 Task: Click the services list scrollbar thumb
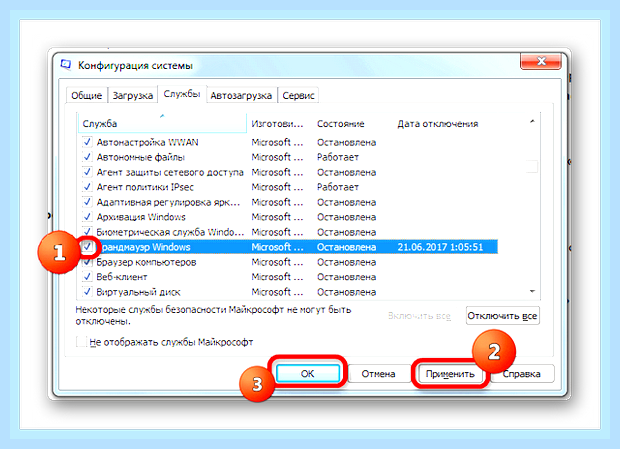pos(532,166)
